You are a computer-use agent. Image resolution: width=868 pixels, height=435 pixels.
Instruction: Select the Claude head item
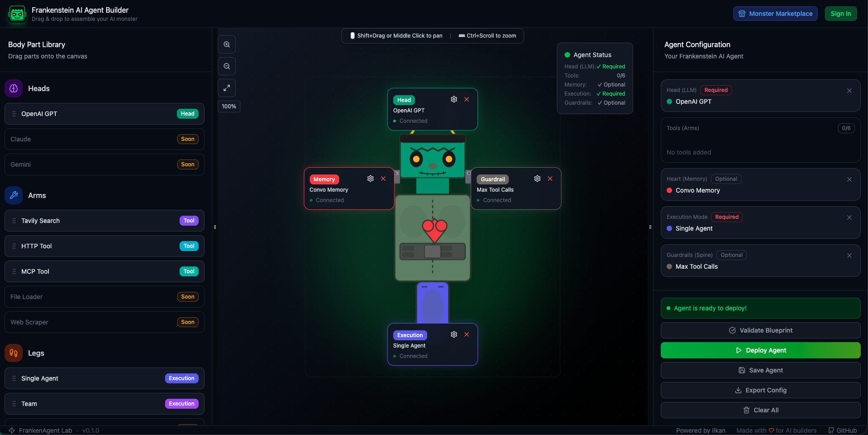104,139
